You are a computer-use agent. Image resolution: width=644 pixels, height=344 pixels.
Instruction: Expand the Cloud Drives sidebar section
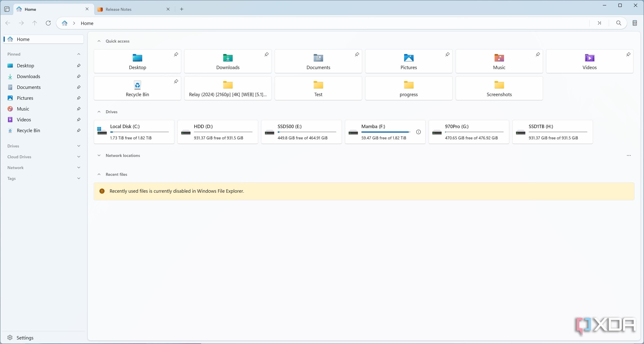click(x=79, y=157)
